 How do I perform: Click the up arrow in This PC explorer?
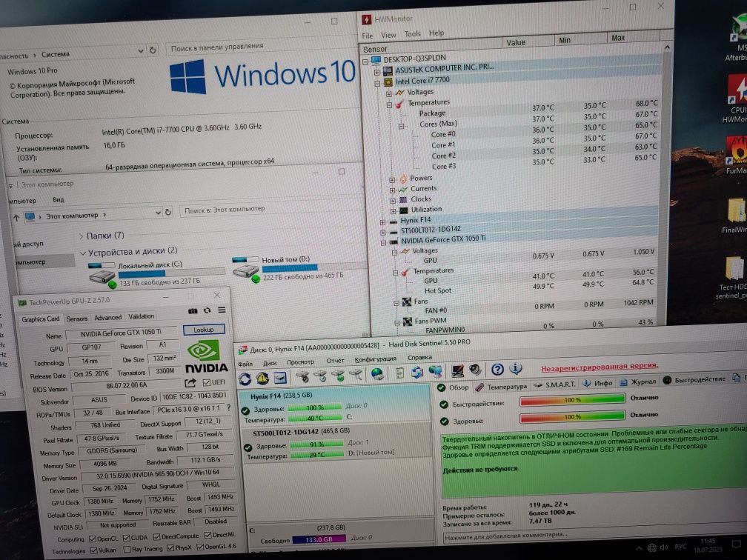coord(16,218)
